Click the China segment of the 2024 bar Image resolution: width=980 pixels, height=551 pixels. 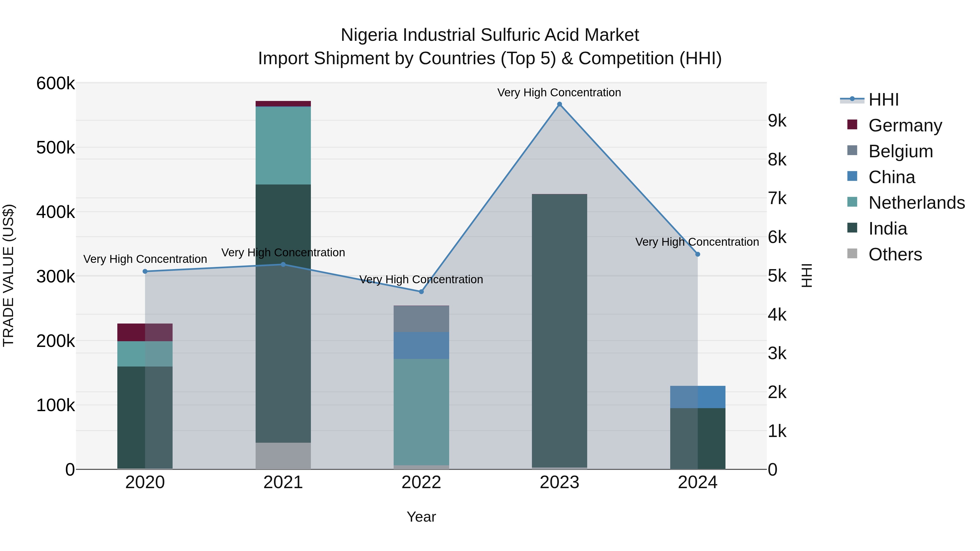click(x=698, y=397)
